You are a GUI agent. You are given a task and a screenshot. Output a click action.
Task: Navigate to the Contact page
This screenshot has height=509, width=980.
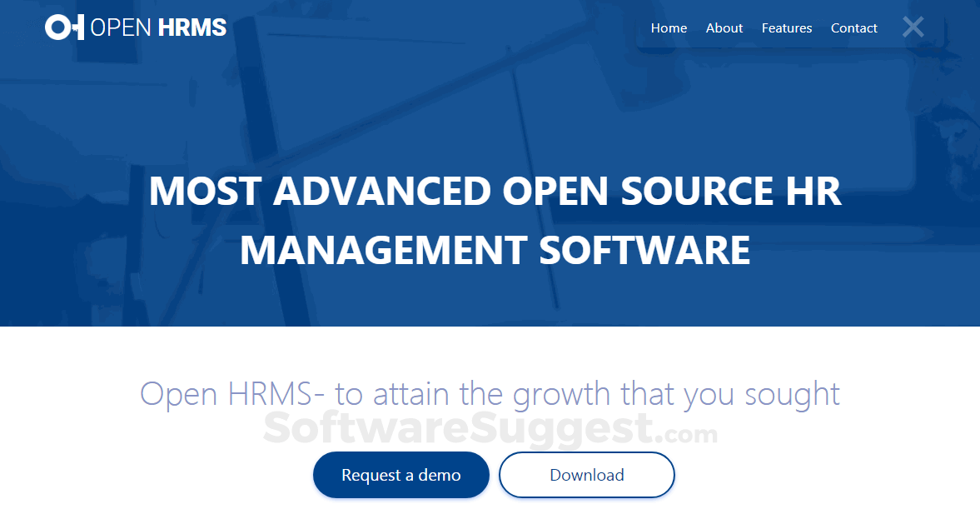pos(853,28)
